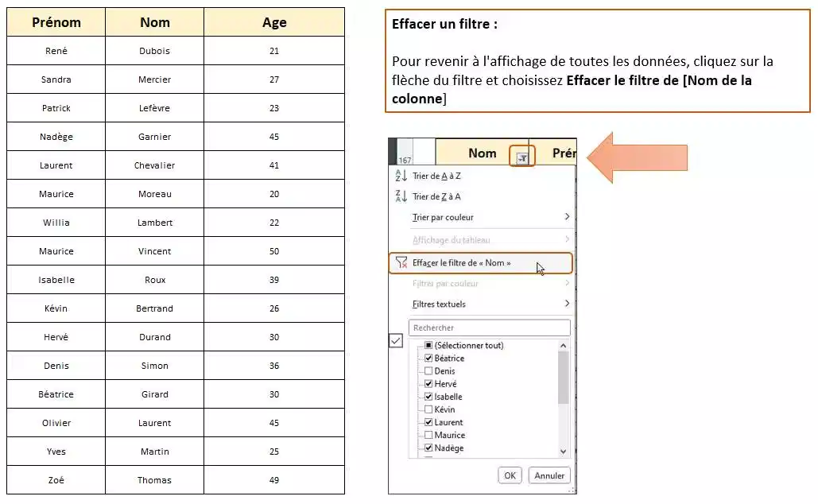
Task: Click the cell containing Mercier
Action: click(155, 79)
